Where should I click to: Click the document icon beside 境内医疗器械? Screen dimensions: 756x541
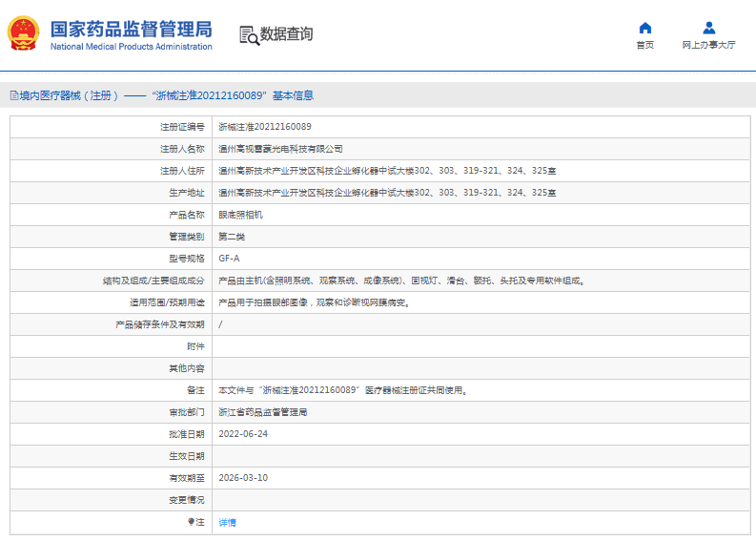13,95
